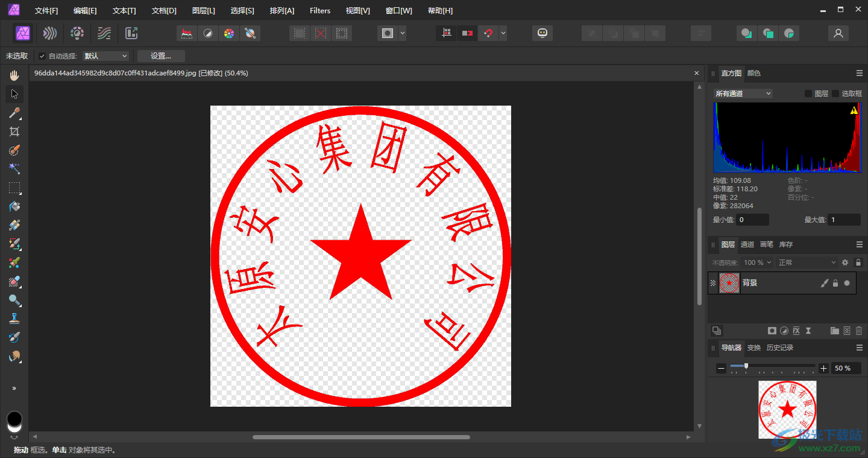Select the Hand view tool
This screenshot has height=458, width=868.
(x=14, y=75)
